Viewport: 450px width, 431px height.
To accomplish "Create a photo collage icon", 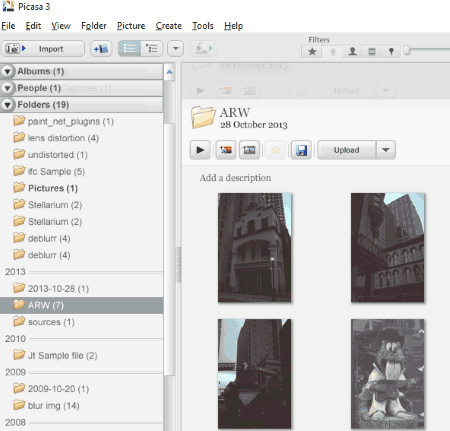I will (x=225, y=150).
